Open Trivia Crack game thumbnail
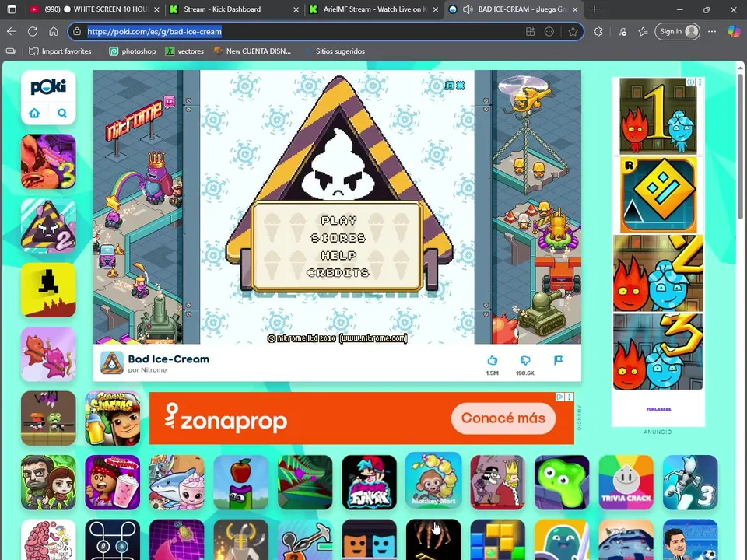This screenshot has width=747, height=560. click(x=626, y=482)
